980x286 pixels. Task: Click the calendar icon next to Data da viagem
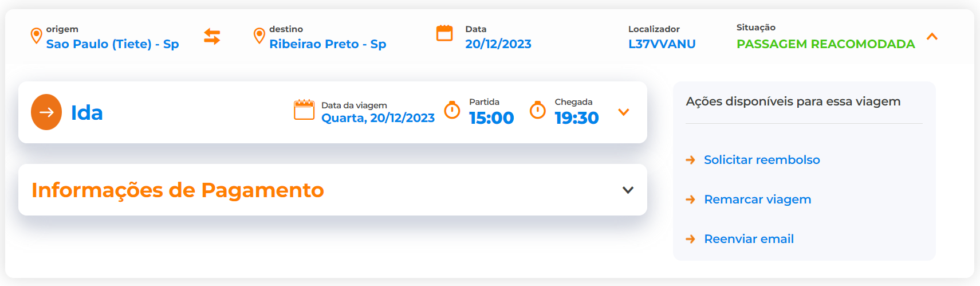click(x=304, y=110)
